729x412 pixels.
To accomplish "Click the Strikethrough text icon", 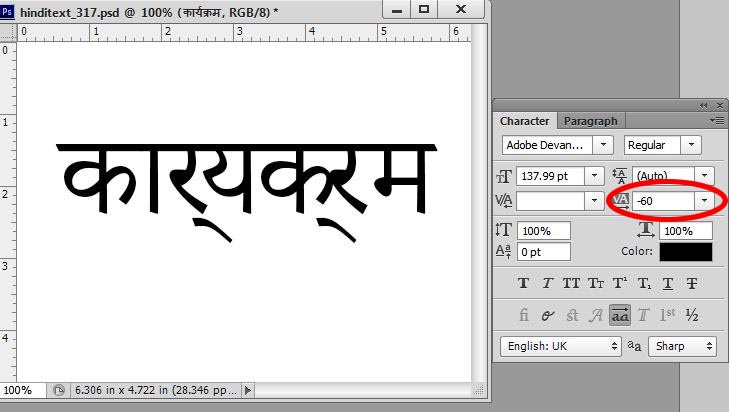I will coord(692,284).
